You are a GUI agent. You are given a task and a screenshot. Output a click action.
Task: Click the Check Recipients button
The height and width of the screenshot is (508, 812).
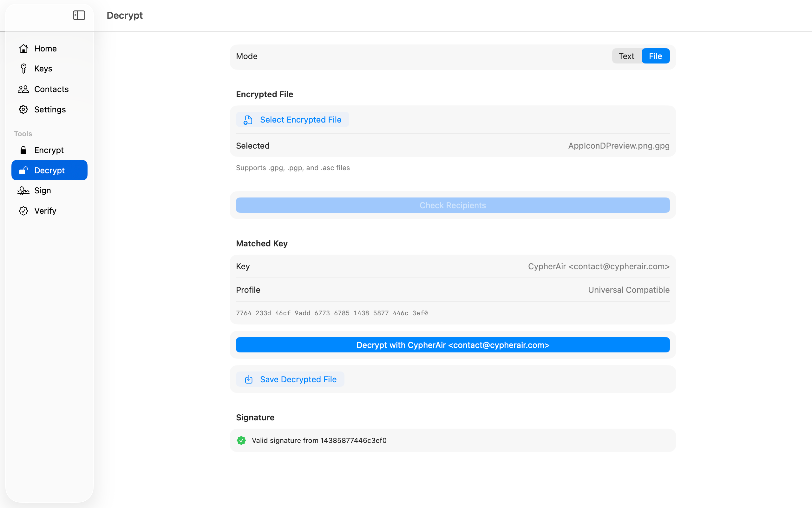click(x=453, y=205)
